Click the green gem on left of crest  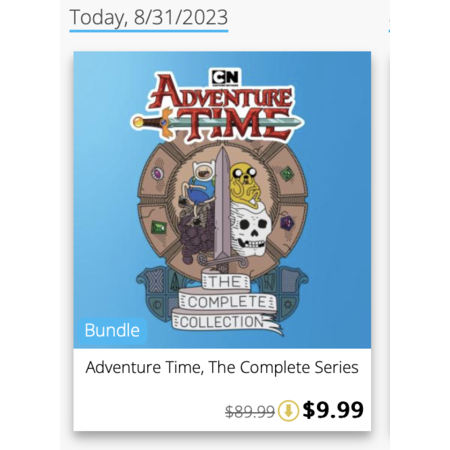point(159,227)
